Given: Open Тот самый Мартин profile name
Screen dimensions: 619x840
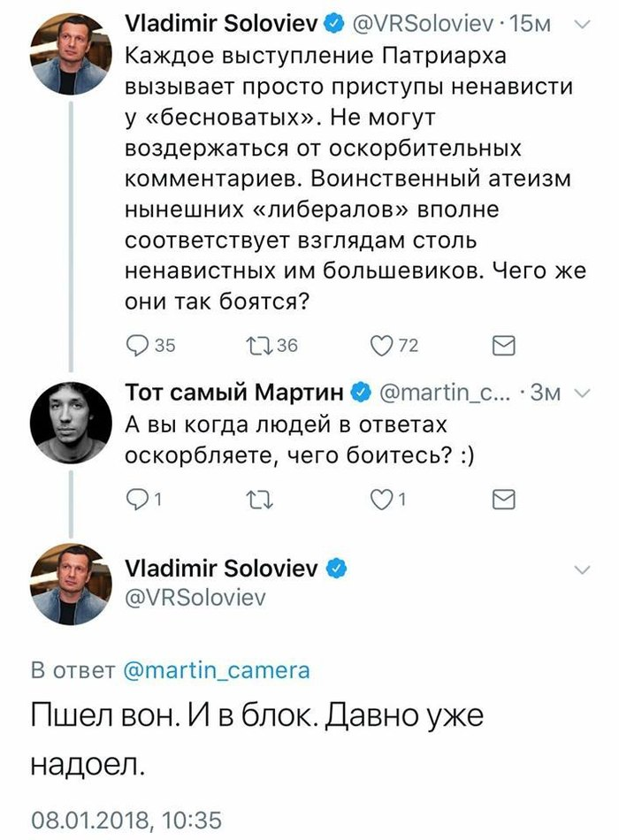Looking at the screenshot, I should (236, 392).
